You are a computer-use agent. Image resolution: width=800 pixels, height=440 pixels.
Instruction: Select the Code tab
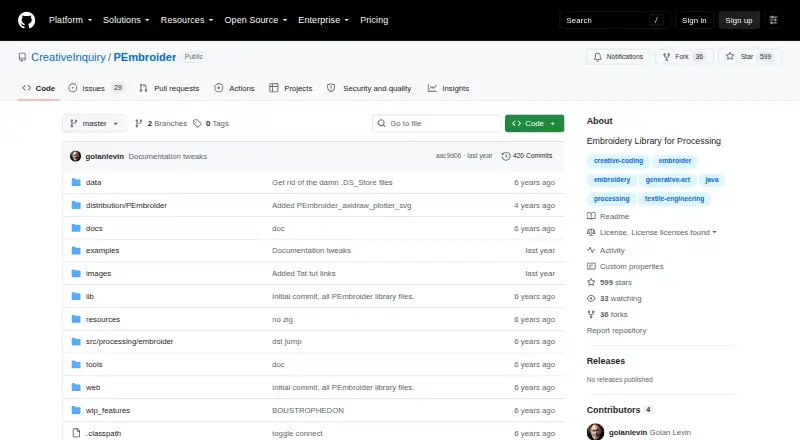click(x=39, y=88)
